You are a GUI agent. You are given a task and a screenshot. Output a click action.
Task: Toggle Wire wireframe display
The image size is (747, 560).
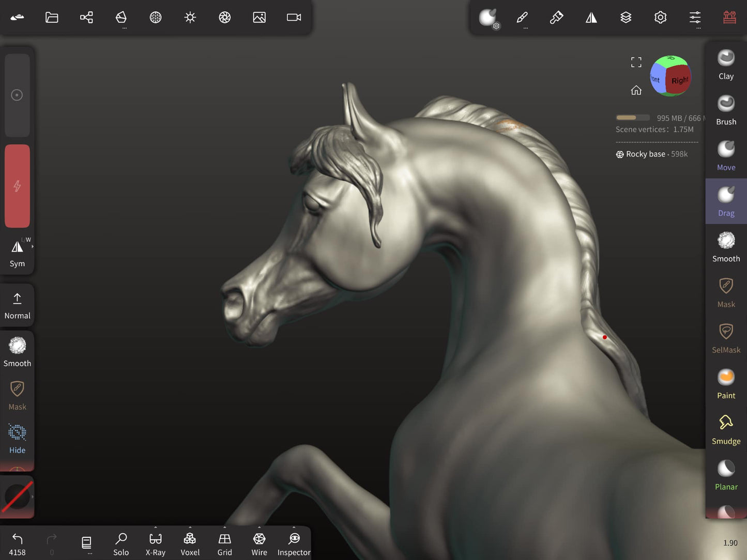(x=259, y=543)
